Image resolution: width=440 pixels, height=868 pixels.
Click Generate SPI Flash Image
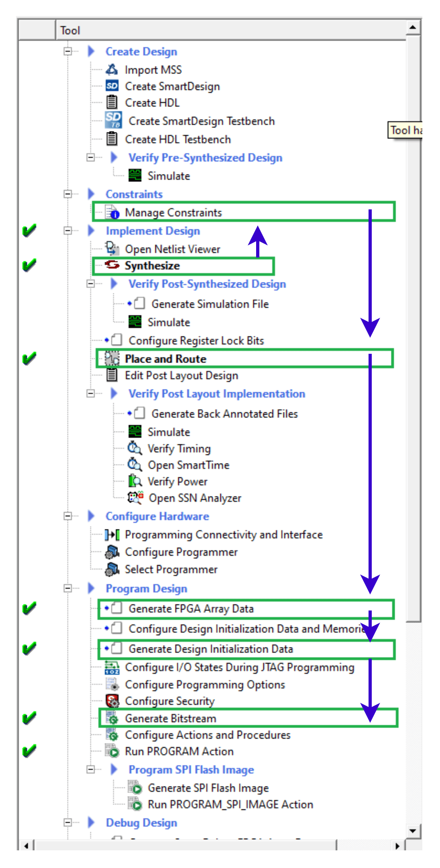click(x=208, y=788)
